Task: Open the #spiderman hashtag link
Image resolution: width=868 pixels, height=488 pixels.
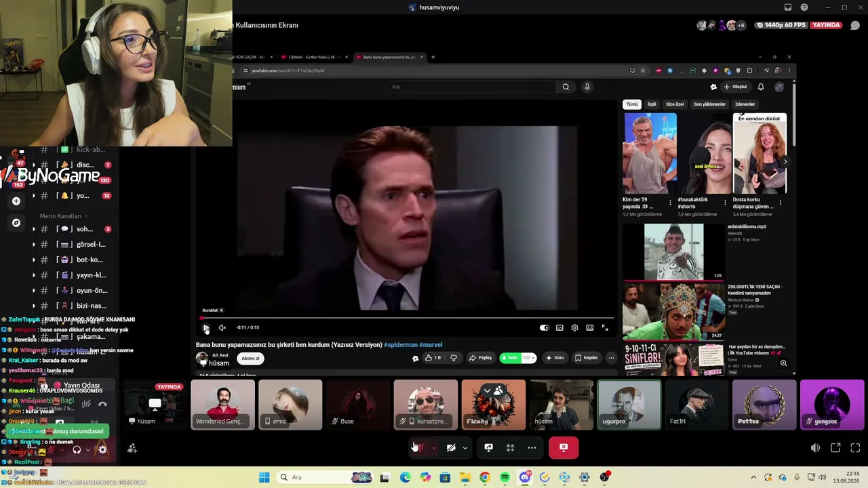Action: pyautogui.click(x=400, y=345)
